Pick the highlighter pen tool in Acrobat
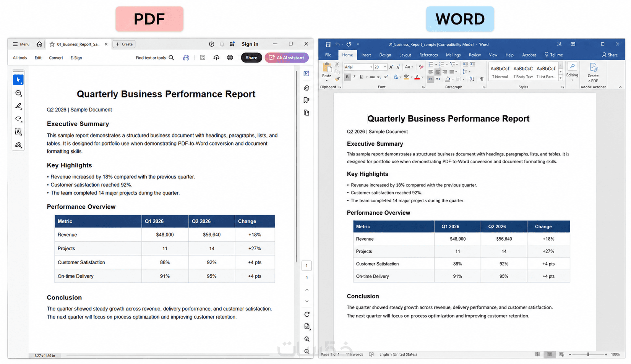Image resolution: width=631 pixels, height=364 pixels. (18, 106)
